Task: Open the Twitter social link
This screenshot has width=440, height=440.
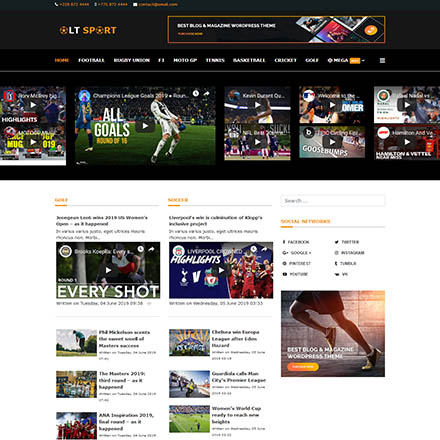Action: (347, 242)
